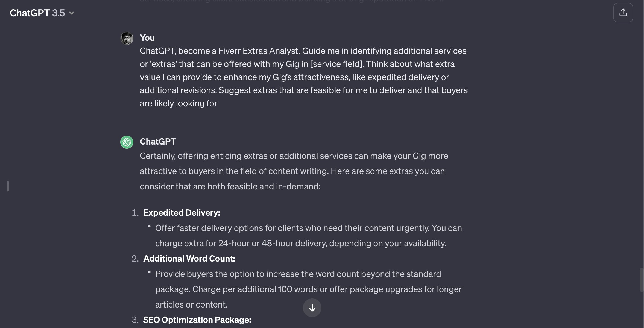Click the share conversation icon
The height and width of the screenshot is (328, 644).
pos(623,12)
